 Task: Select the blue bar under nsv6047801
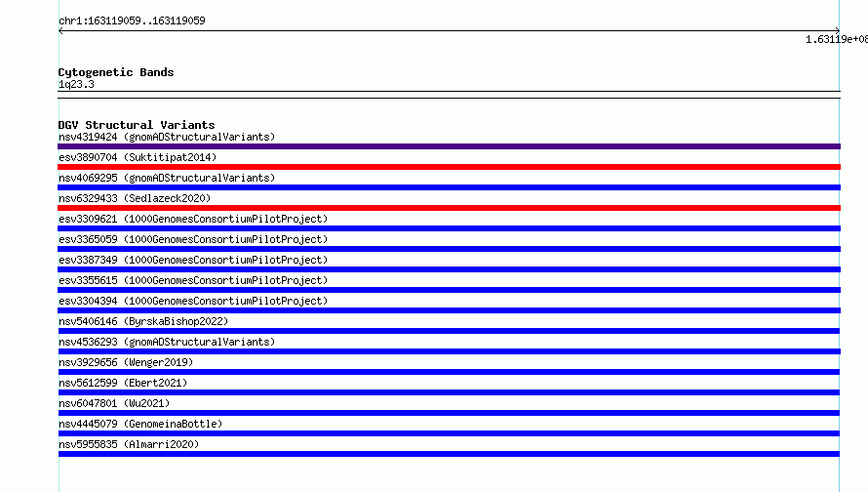pyautogui.click(x=449, y=413)
